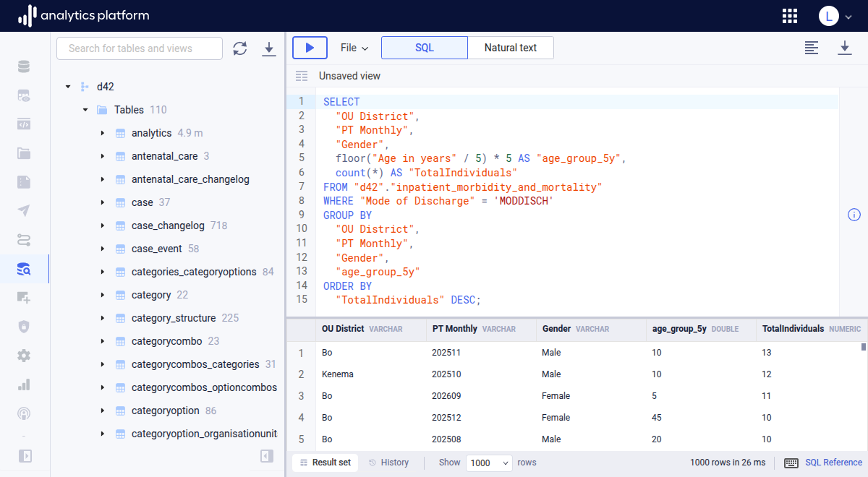
Task: Format SQL query alignment icon
Action: [812, 48]
